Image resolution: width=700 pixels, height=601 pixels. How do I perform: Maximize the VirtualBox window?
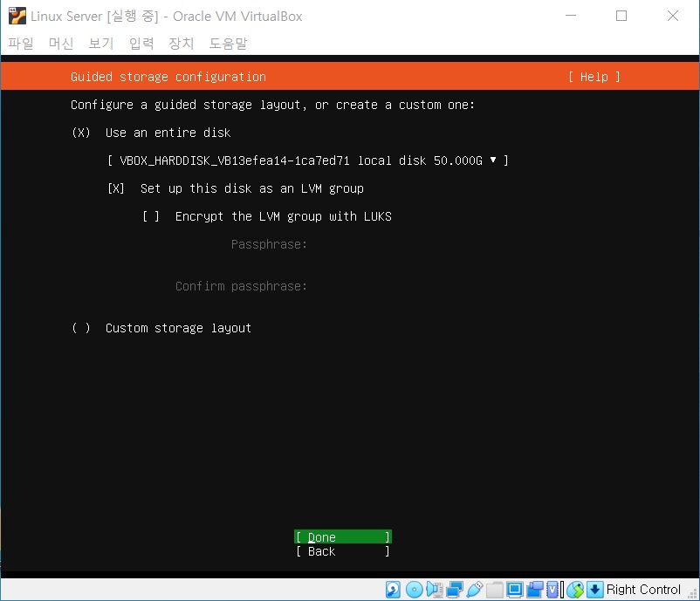621,16
